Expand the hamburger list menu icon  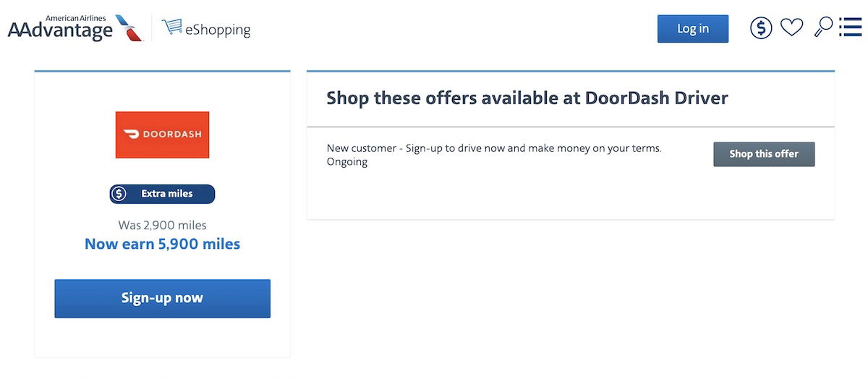850,27
